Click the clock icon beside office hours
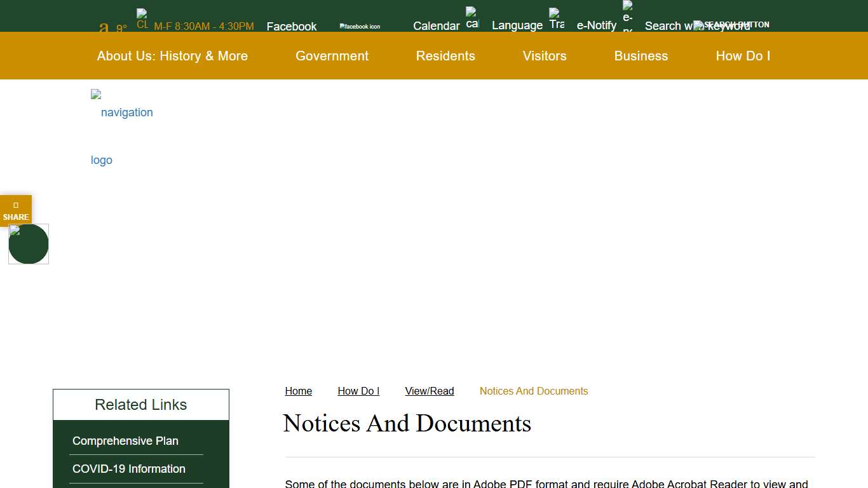This screenshot has height=488, width=868. click(x=142, y=19)
